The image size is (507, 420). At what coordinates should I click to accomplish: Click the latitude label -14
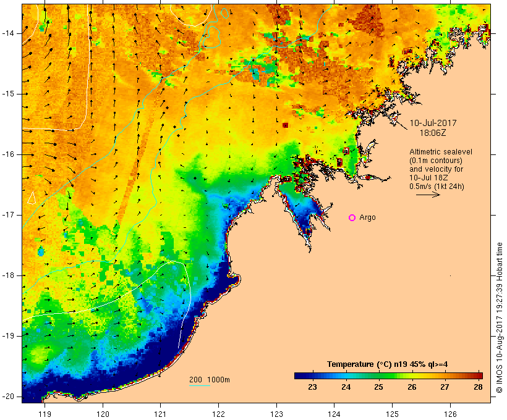pyautogui.click(x=8, y=33)
